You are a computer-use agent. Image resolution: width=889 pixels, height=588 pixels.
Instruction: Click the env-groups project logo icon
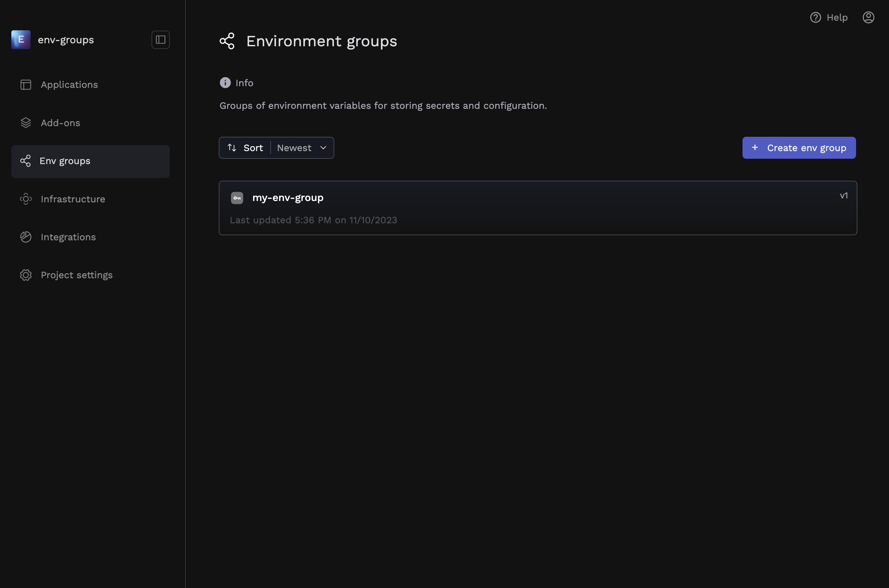[x=21, y=40]
